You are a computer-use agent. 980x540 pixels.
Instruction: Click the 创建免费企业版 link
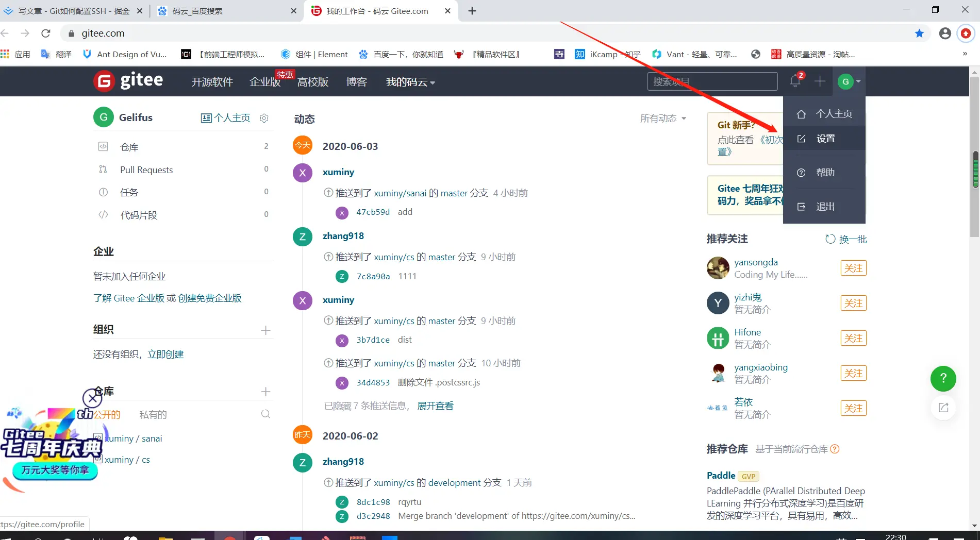coord(210,298)
